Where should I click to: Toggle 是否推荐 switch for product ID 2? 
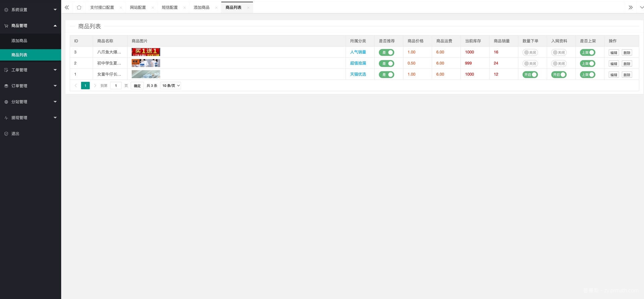coord(386,64)
